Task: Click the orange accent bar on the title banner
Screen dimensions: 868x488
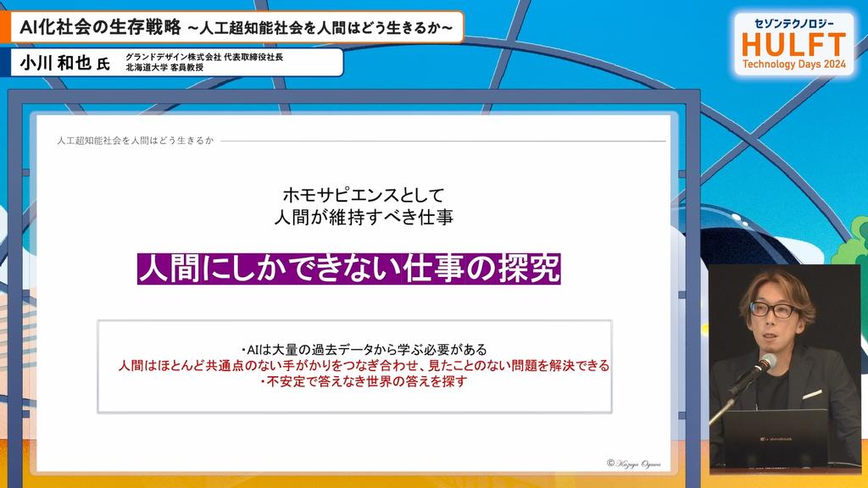Action: click(x=7, y=27)
